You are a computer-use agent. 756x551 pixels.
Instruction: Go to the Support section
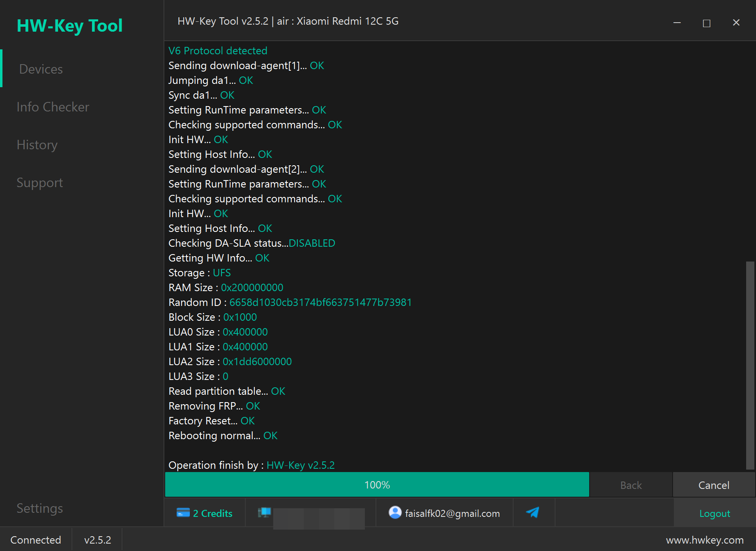tap(40, 182)
